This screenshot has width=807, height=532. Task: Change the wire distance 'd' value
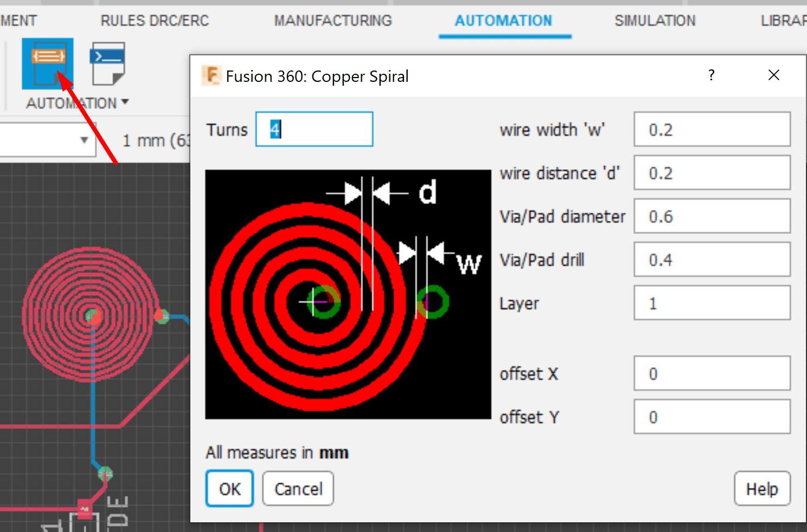(712, 173)
